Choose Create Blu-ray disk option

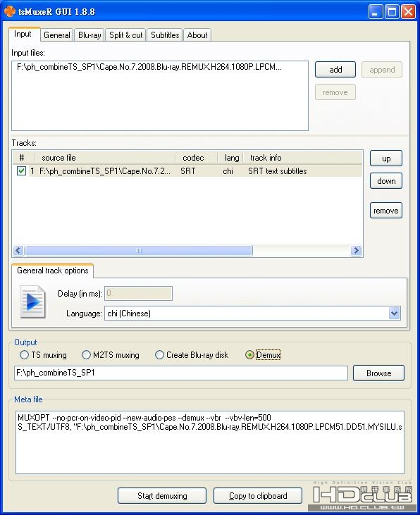pos(192,354)
